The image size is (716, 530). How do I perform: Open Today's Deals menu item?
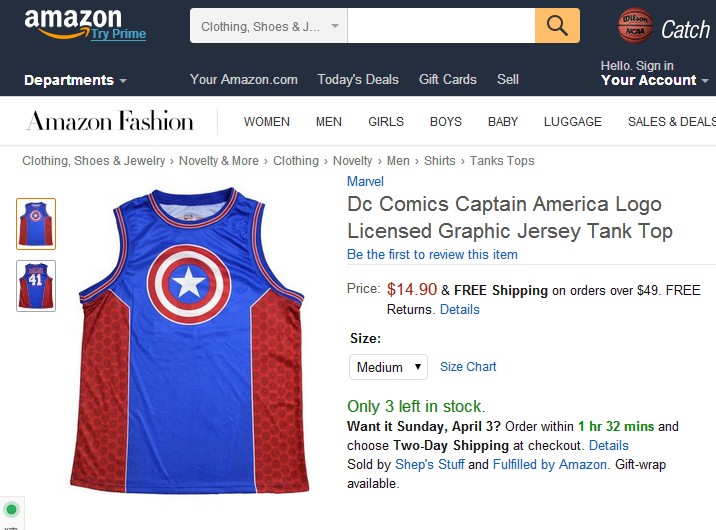358,80
